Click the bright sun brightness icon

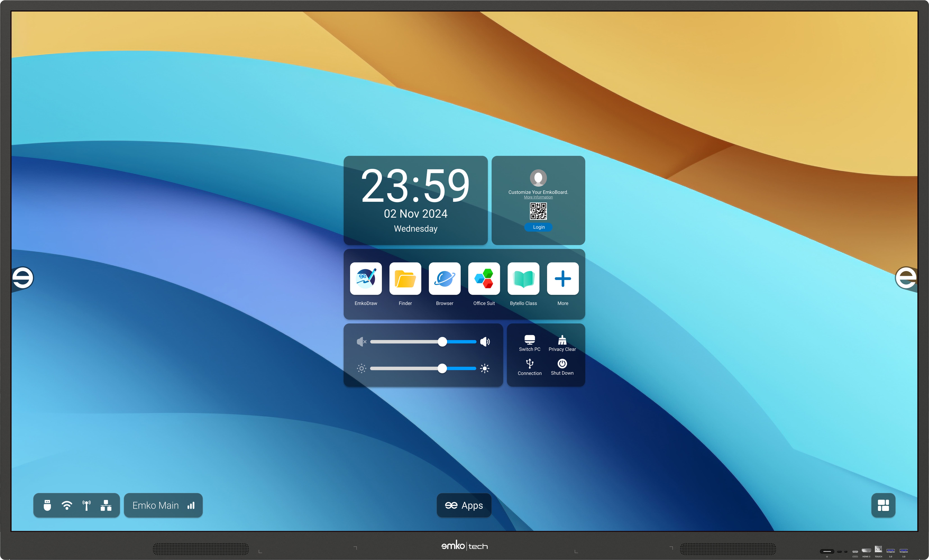point(485,368)
